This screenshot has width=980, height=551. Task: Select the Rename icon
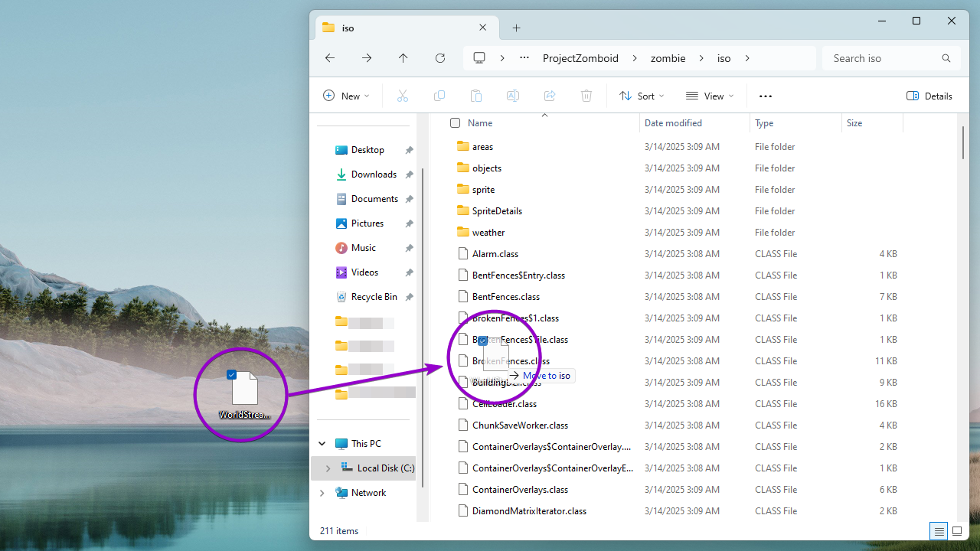[512, 96]
